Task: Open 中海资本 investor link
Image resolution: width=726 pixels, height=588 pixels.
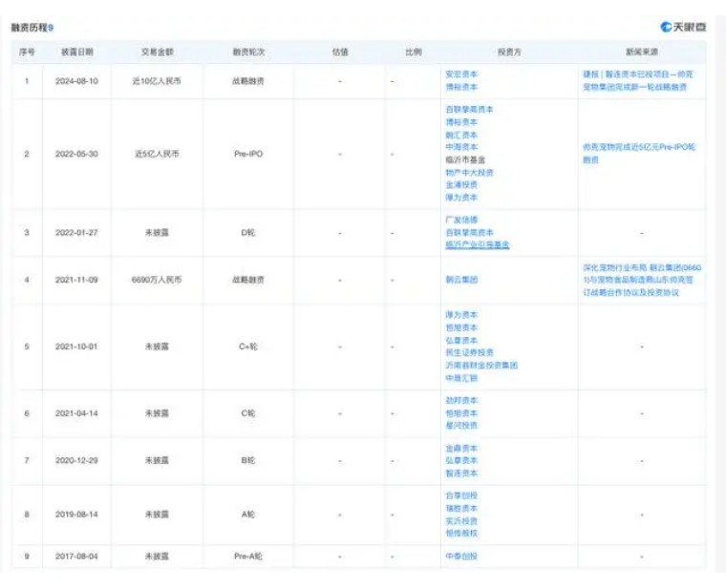Action: click(x=461, y=147)
